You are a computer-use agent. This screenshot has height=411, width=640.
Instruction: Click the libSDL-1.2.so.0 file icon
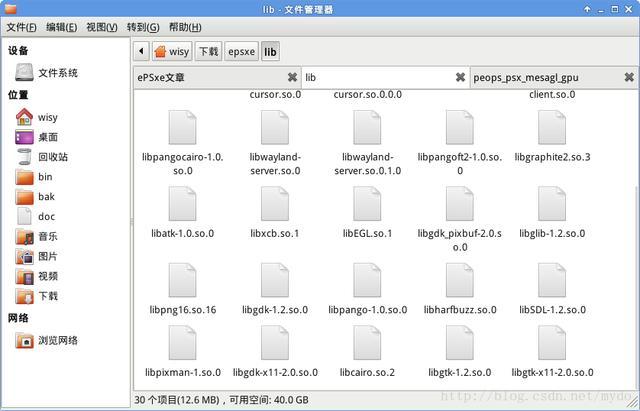pyautogui.click(x=552, y=281)
